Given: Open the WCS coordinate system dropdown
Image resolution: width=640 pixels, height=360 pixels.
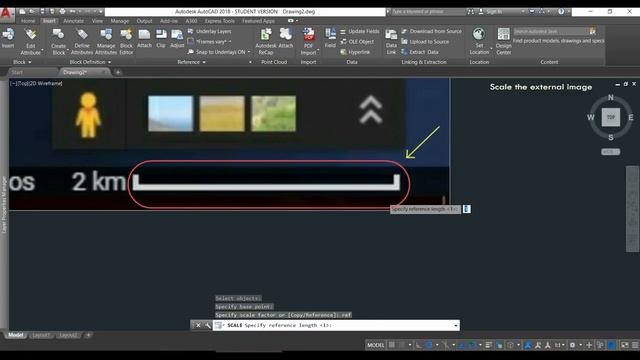Looking at the screenshot, I should pos(611,152).
